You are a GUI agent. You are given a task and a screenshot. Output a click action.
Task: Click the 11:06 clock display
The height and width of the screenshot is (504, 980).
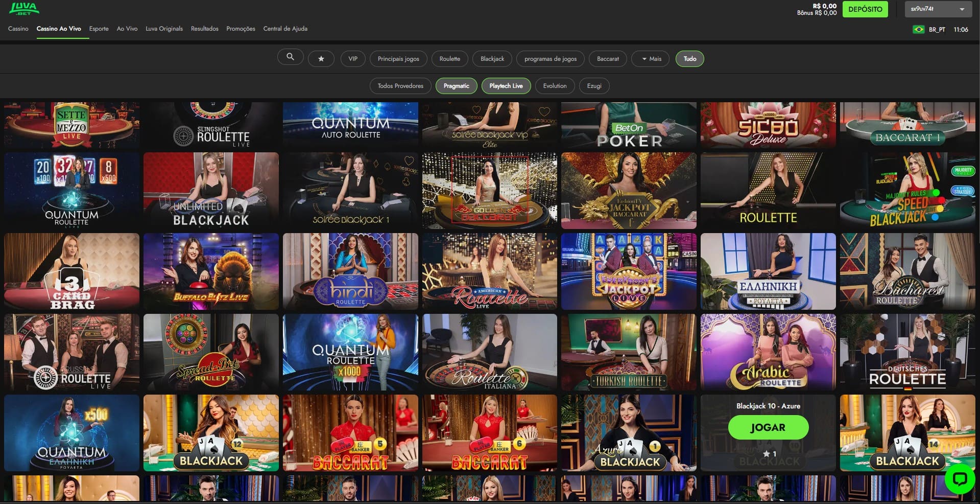pyautogui.click(x=961, y=30)
